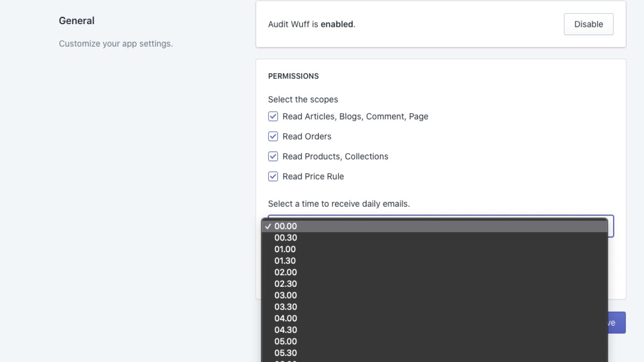Choose 05.30 as the email time
Viewport: 644px width, 362px height.
pos(285,353)
